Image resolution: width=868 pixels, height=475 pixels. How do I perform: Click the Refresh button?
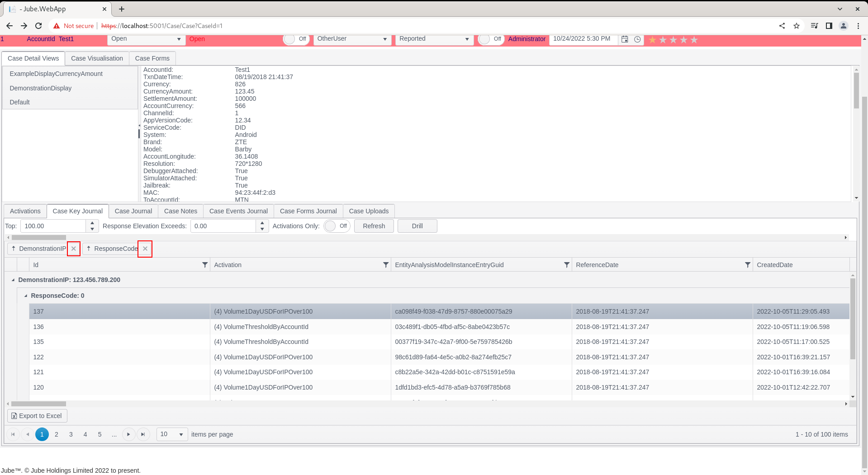[374, 226]
